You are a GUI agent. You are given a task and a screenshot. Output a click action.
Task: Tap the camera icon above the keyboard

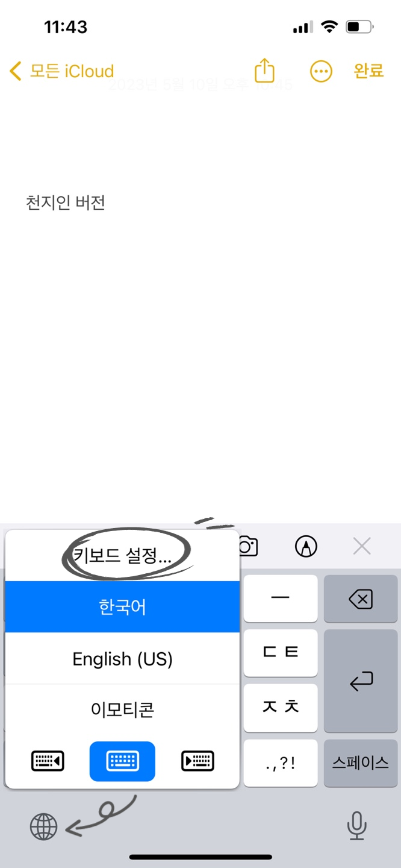[x=248, y=547]
